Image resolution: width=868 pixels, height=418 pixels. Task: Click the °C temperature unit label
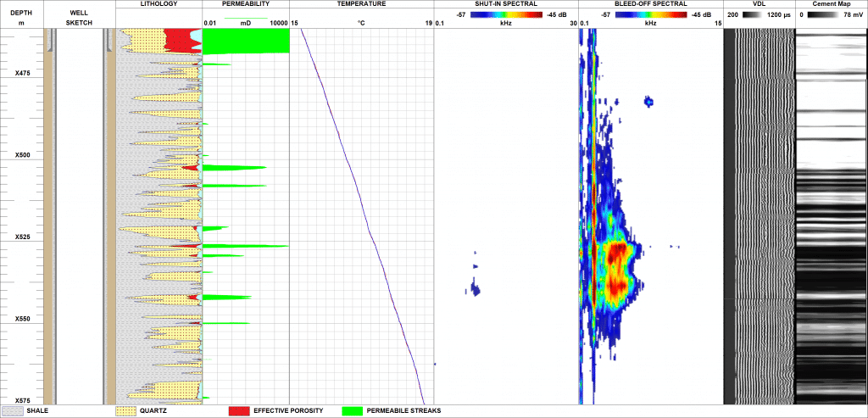(361, 23)
